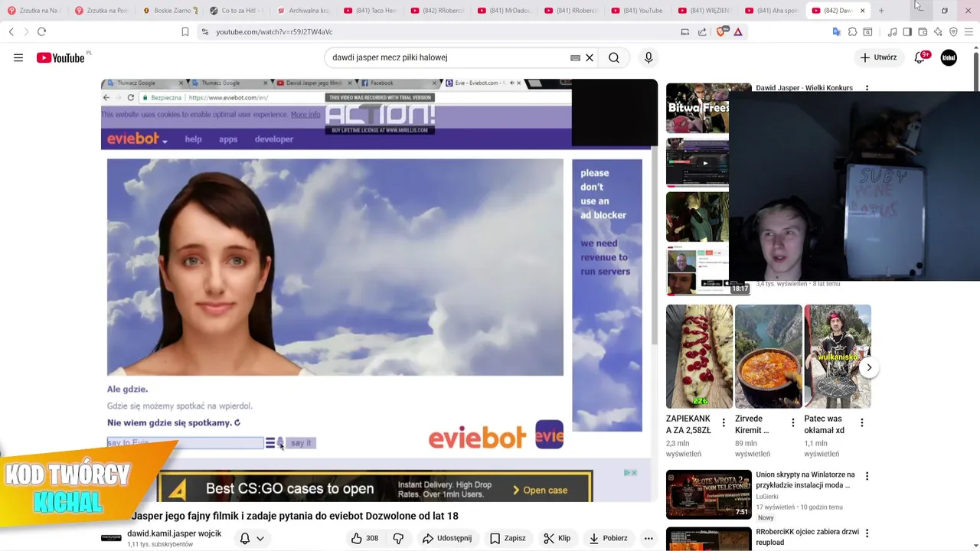Open a new browser tab
This screenshot has width=980, height=551.
[x=881, y=11]
